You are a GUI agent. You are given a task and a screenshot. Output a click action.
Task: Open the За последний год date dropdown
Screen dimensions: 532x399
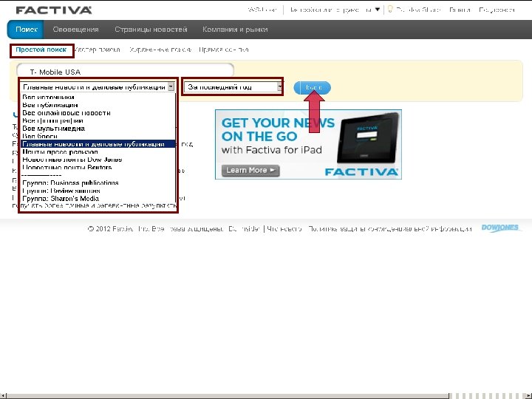coord(233,87)
